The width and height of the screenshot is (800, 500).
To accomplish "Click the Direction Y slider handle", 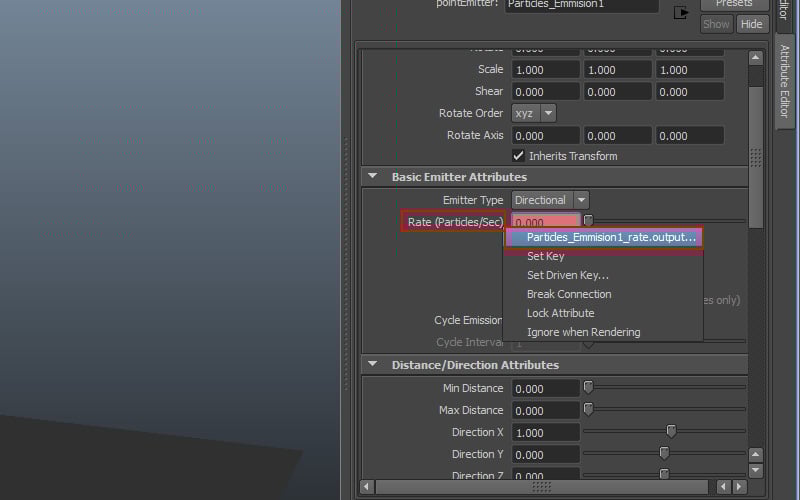I will click(664, 453).
